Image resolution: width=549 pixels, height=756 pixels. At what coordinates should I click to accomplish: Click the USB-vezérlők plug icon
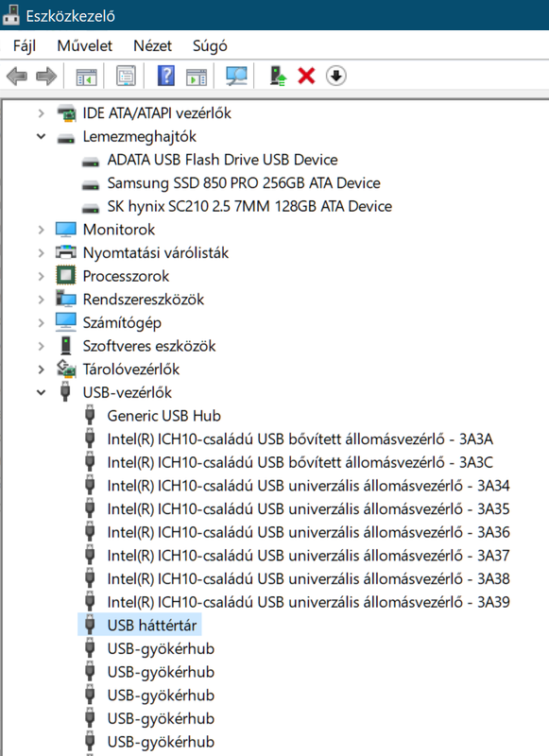(66, 392)
